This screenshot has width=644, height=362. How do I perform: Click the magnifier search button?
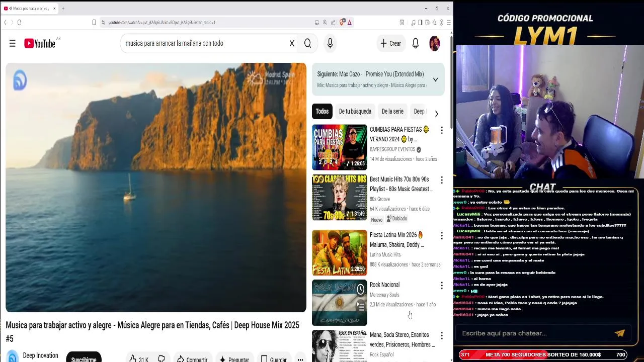pyautogui.click(x=307, y=44)
